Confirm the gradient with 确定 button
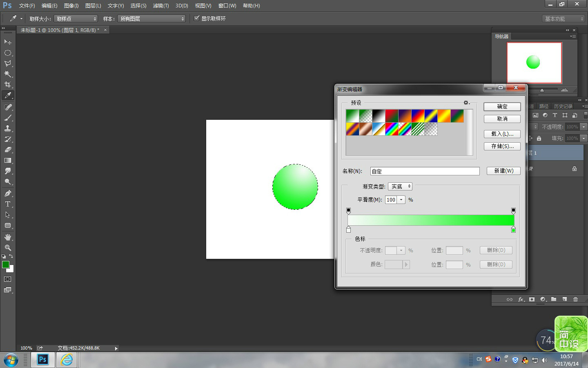Image resolution: width=588 pixels, height=368 pixels. click(x=502, y=107)
